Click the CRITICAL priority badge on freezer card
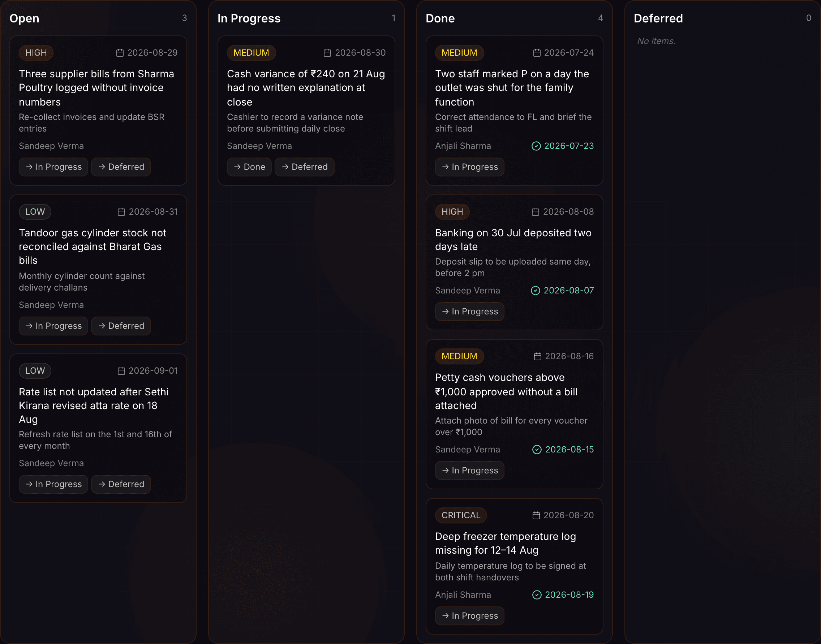The image size is (821, 644). pos(461,515)
